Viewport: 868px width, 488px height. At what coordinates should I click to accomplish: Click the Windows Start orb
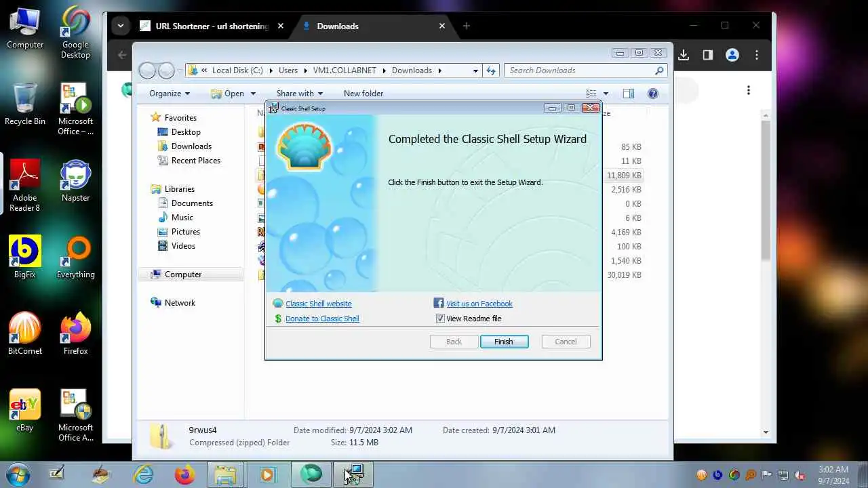pos(17,474)
